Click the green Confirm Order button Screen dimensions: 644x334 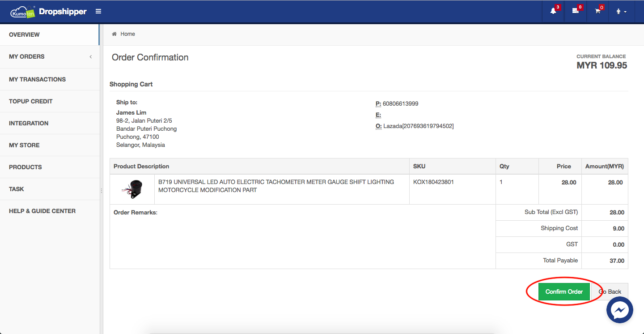(x=563, y=291)
